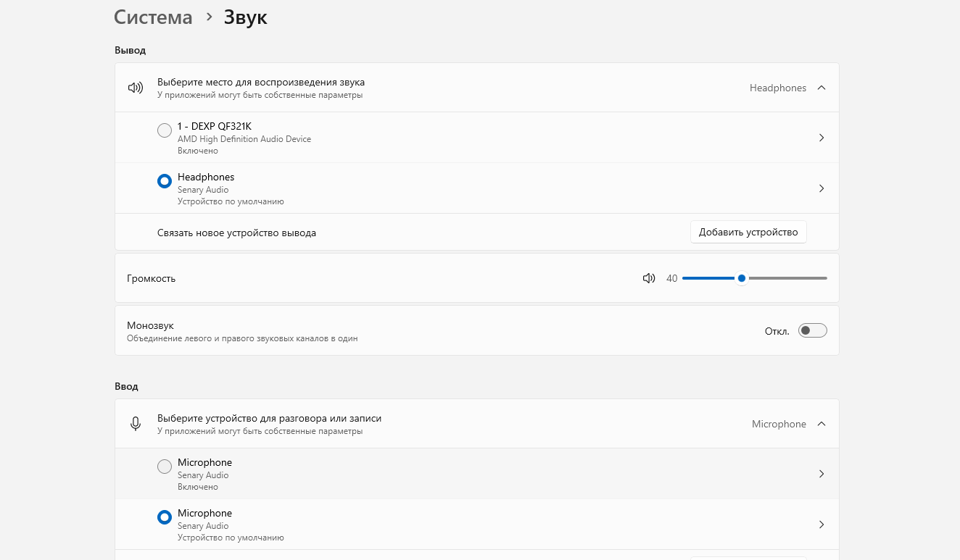
Task: Click the Звук breadcrumb title
Action: (245, 17)
